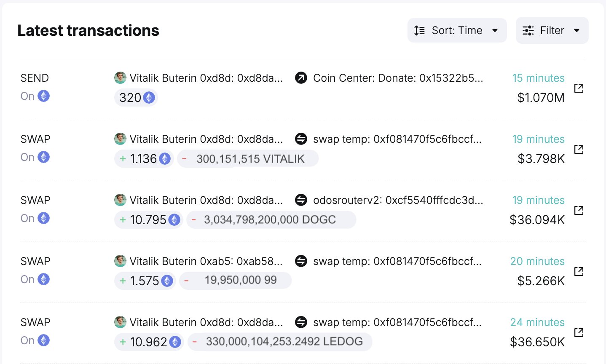Open Vitalik Buterin 0xab5 address link
The width and height of the screenshot is (606, 364).
pos(206,261)
